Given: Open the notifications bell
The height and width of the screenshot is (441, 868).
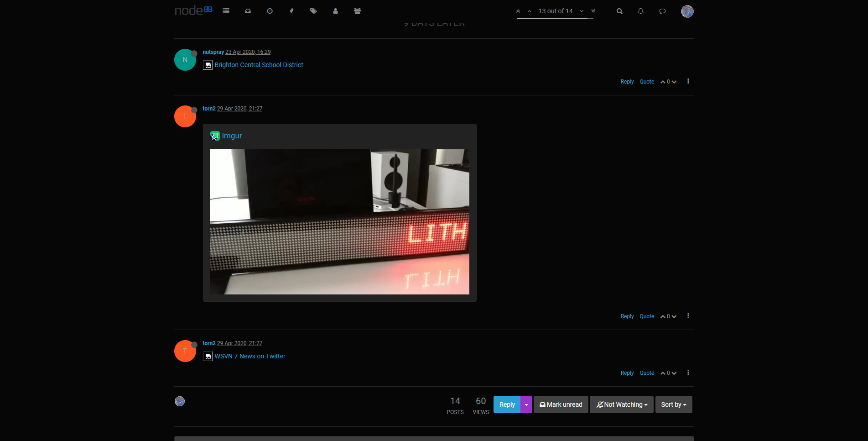Looking at the screenshot, I should pyautogui.click(x=640, y=11).
